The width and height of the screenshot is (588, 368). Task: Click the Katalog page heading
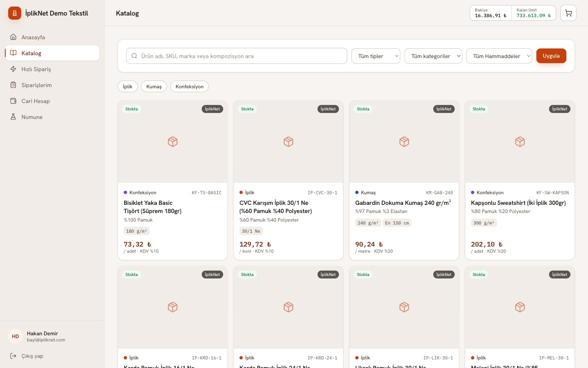point(127,13)
